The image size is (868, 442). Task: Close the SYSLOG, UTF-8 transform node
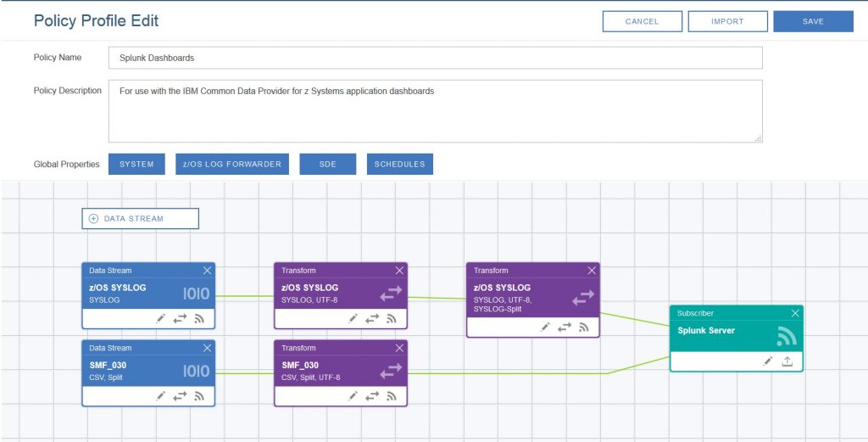[399, 271]
